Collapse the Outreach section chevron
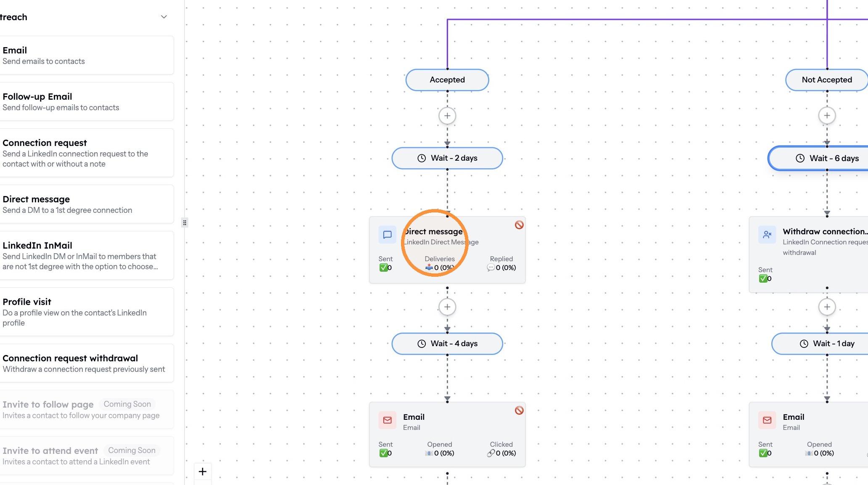 click(164, 17)
